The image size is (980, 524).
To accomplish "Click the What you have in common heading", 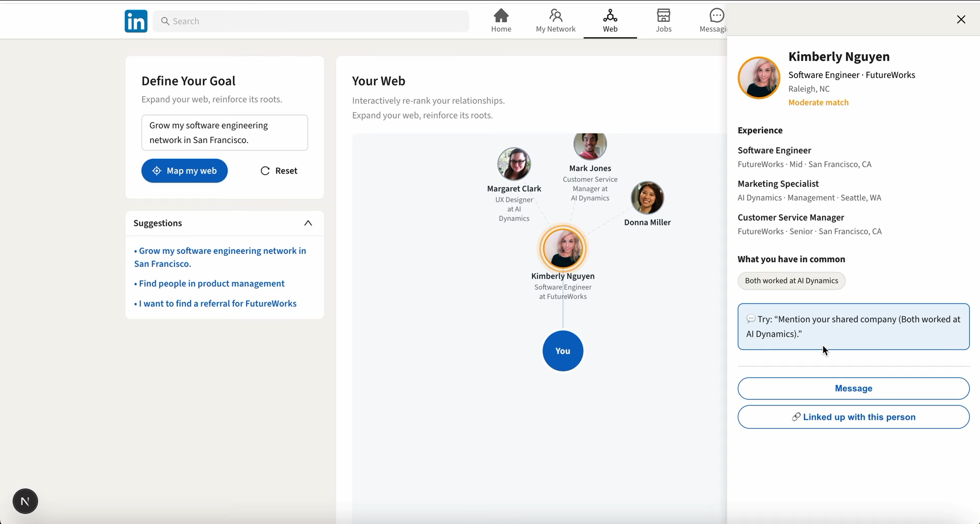I will (791, 259).
